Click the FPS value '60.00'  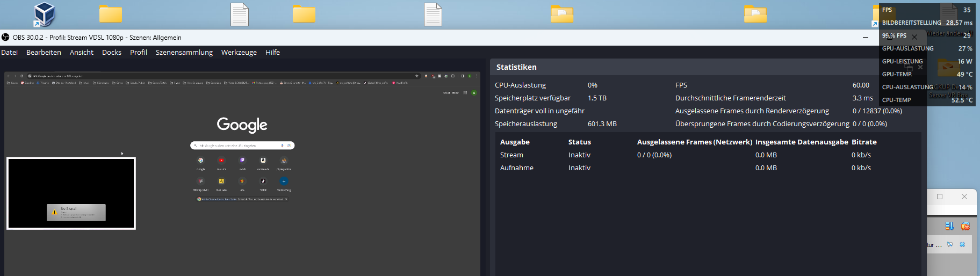pos(861,85)
